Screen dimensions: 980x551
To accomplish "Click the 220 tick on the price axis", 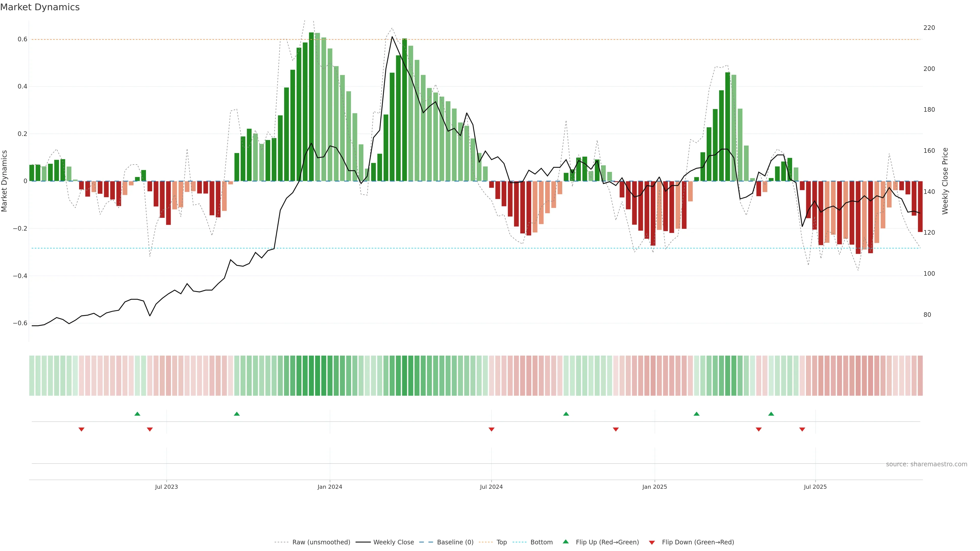I will [x=929, y=28].
